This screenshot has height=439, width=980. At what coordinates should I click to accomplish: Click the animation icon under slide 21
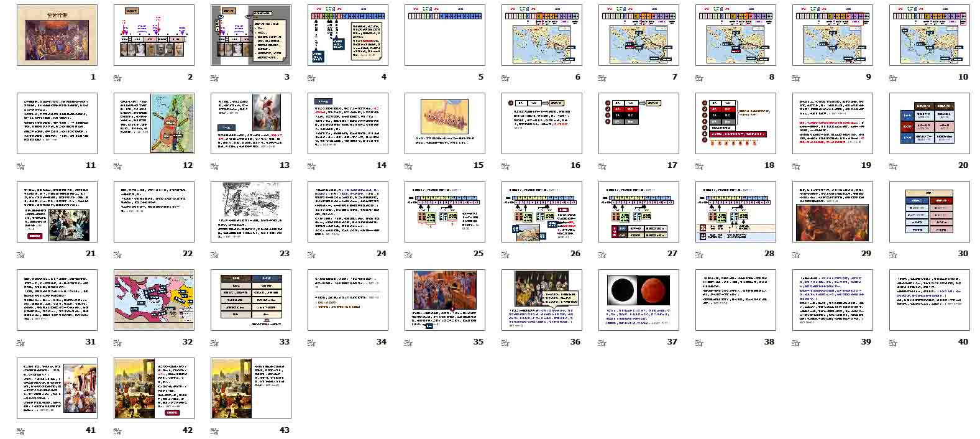pos(21,254)
